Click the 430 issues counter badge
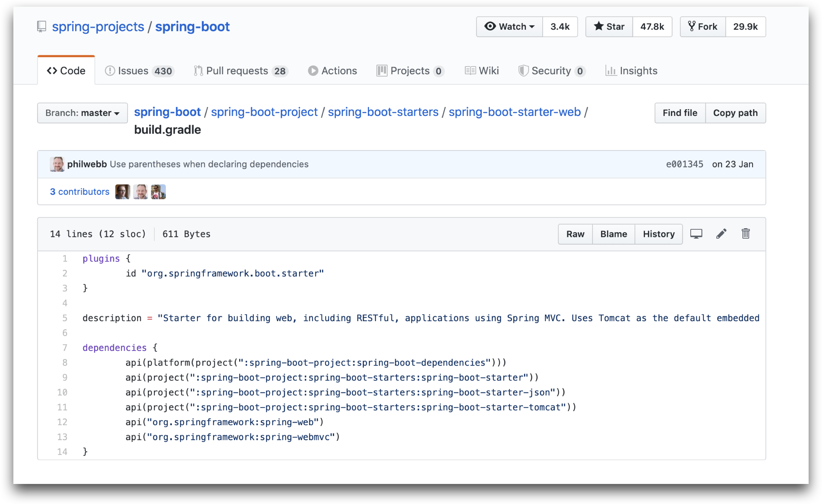 coord(163,71)
